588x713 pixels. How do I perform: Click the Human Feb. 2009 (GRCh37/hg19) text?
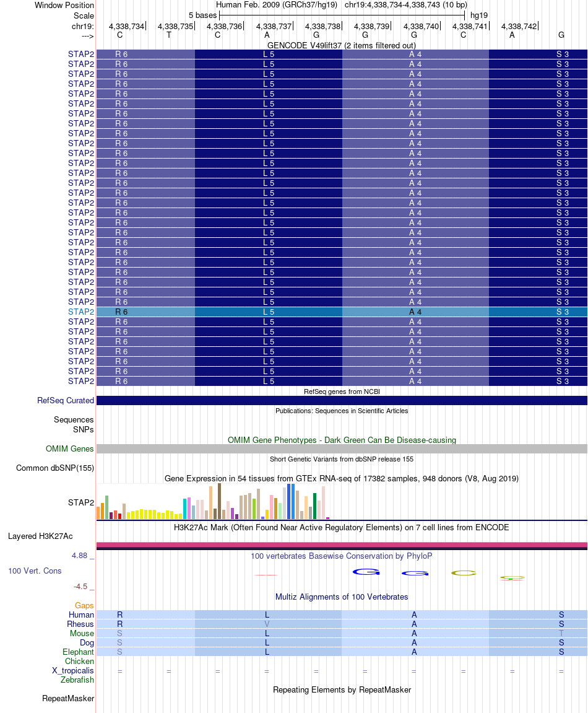276,5
